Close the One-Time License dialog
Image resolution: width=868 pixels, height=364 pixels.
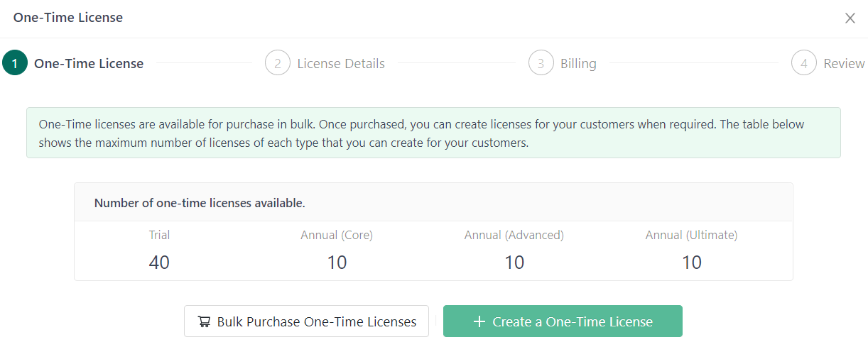(x=850, y=18)
